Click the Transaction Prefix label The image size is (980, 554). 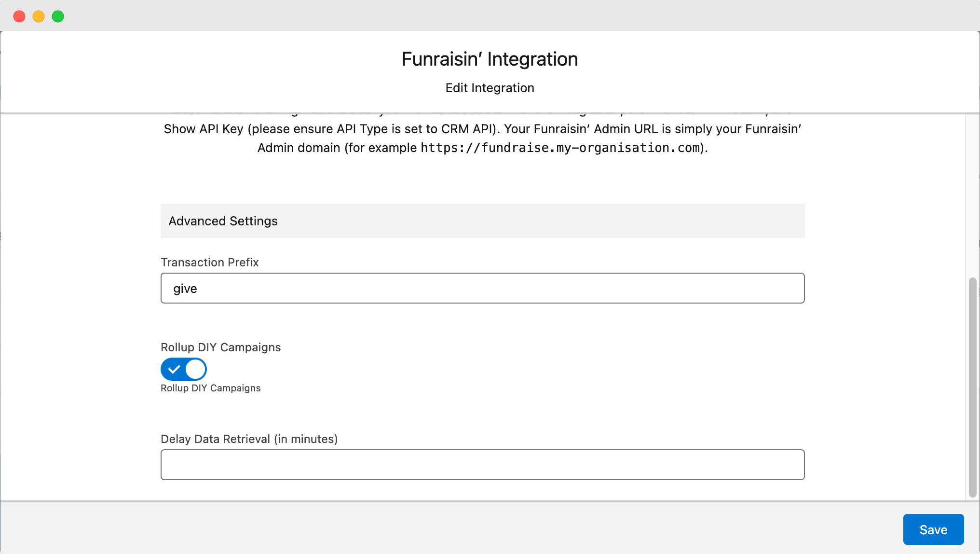coord(210,263)
